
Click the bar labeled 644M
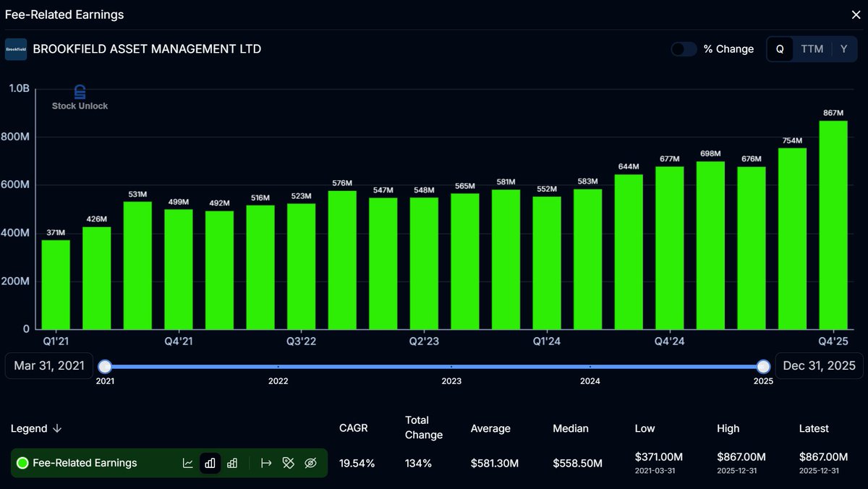coord(628,252)
